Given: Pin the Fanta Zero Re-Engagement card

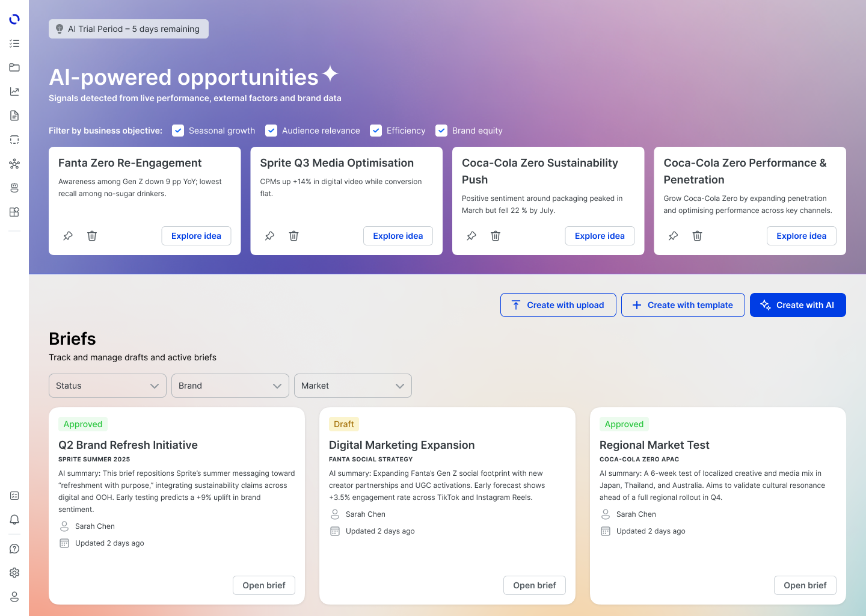Looking at the screenshot, I should tap(68, 236).
